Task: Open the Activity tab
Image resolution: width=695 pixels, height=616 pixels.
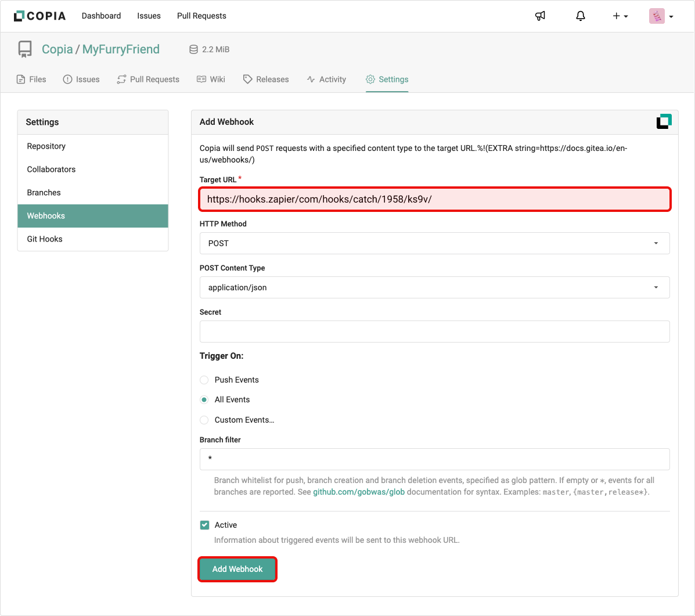Action: coord(326,80)
